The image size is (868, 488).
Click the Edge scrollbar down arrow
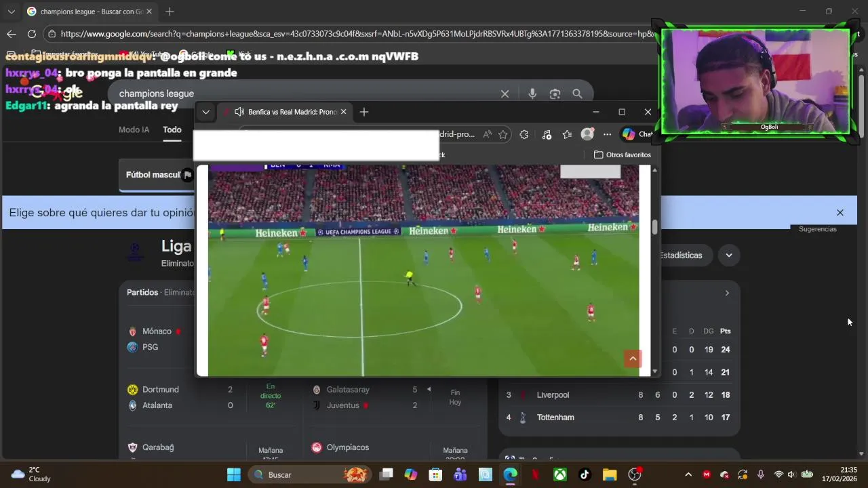point(654,371)
